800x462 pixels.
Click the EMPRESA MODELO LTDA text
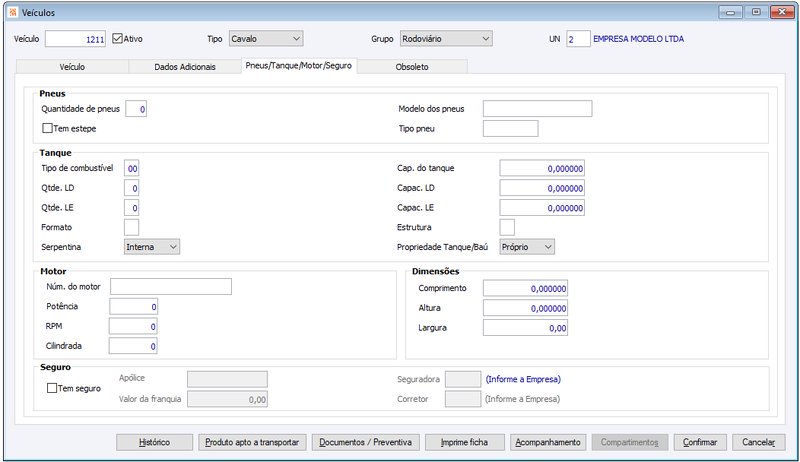point(638,39)
